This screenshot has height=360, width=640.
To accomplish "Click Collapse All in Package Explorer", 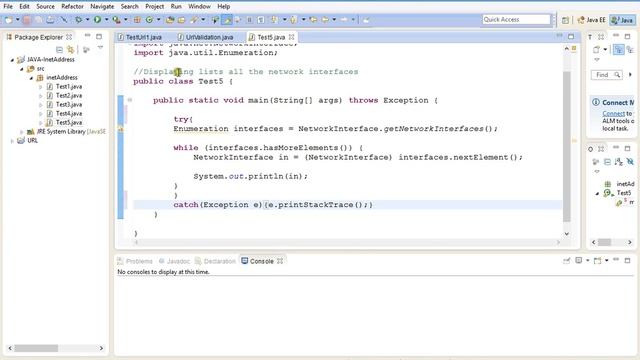I will (x=59, y=49).
